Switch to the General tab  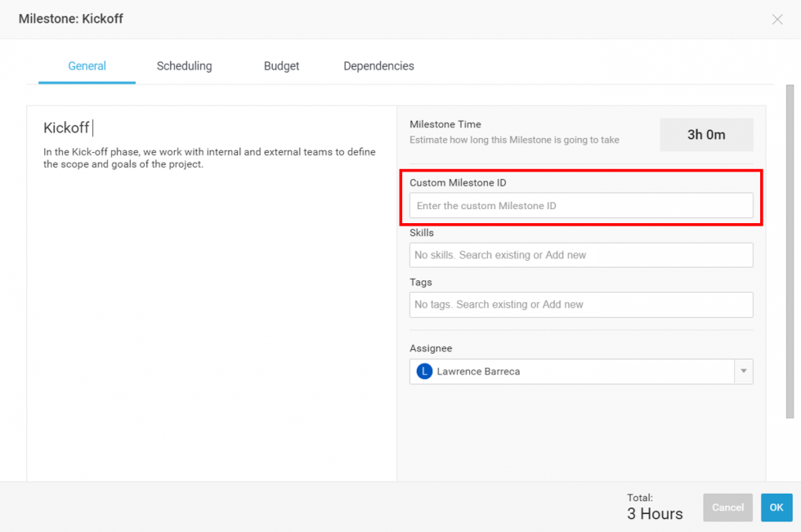click(87, 66)
